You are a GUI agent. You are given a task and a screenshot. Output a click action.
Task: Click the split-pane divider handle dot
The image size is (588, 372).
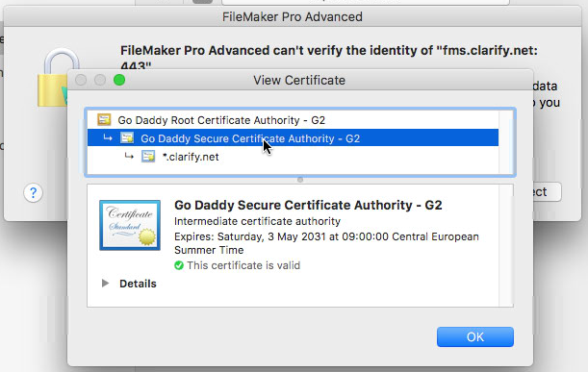point(300,180)
